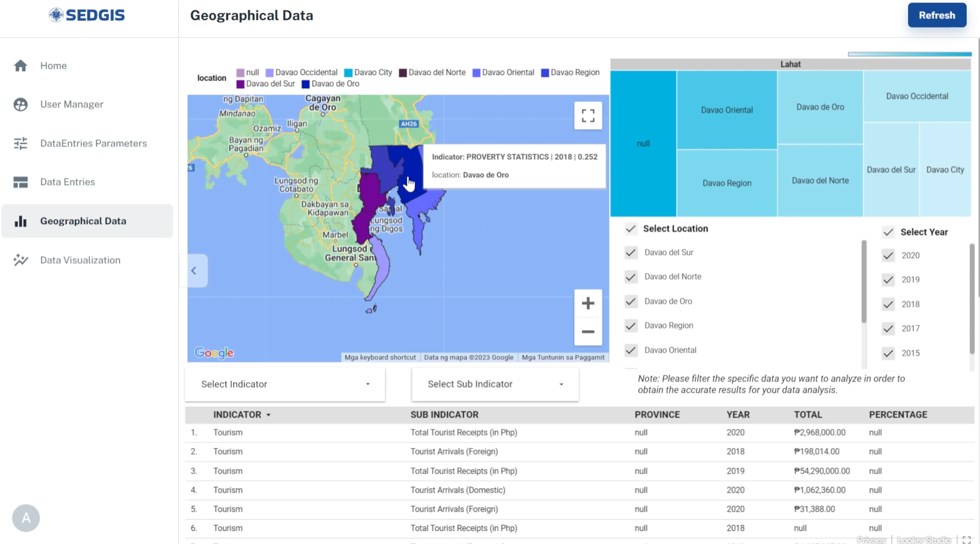This screenshot has height=544, width=980.
Task: Click the PROVINCE column header
Action: point(657,415)
